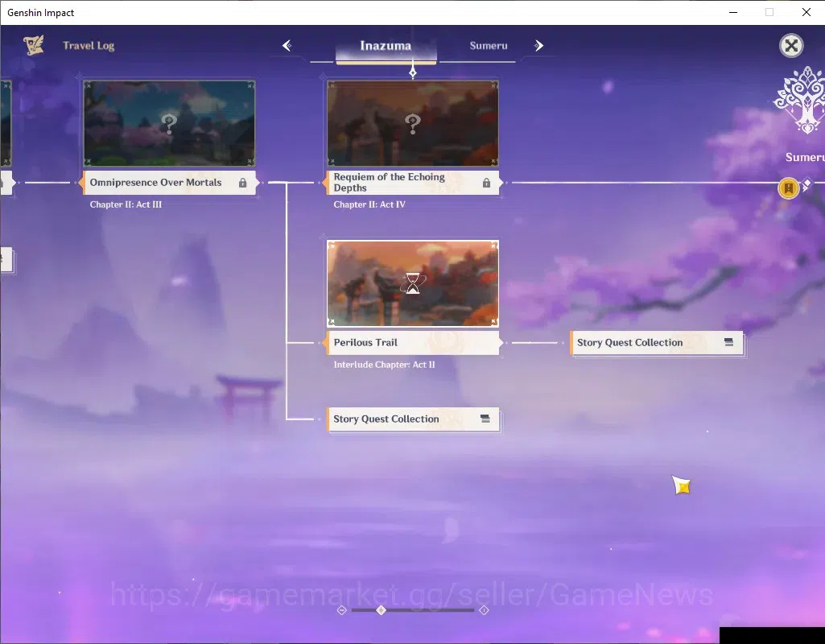The width and height of the screenshot is (825, 644).
Task: Click the gold bookmark marker on timeline
Action: click(788, 188)
